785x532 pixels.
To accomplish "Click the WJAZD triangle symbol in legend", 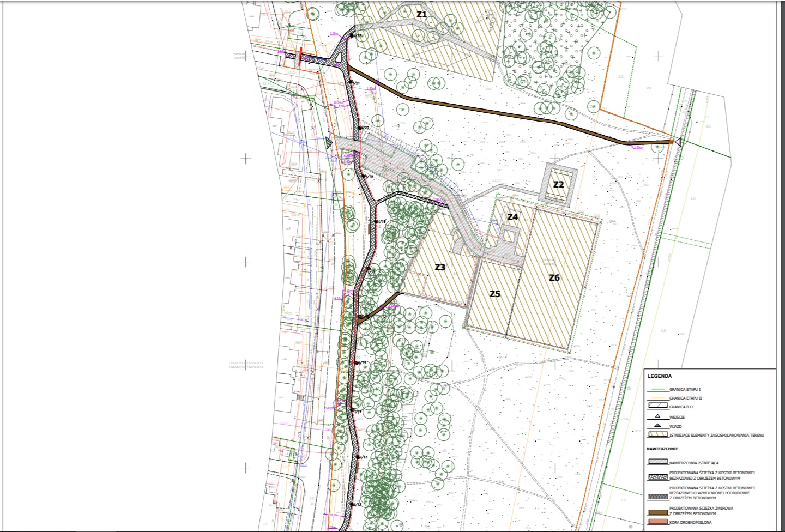I will [657, 426].
